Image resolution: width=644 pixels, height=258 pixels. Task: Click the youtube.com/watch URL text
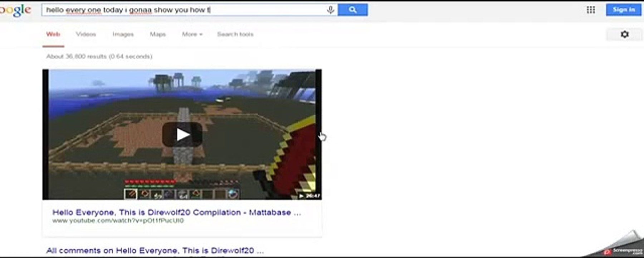[x=118, y=221]
